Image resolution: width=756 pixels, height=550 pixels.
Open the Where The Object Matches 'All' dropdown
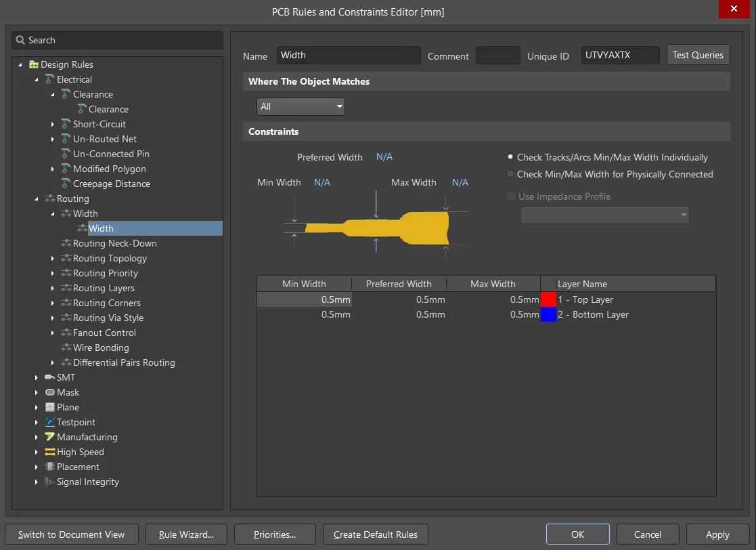coord(301,106)
